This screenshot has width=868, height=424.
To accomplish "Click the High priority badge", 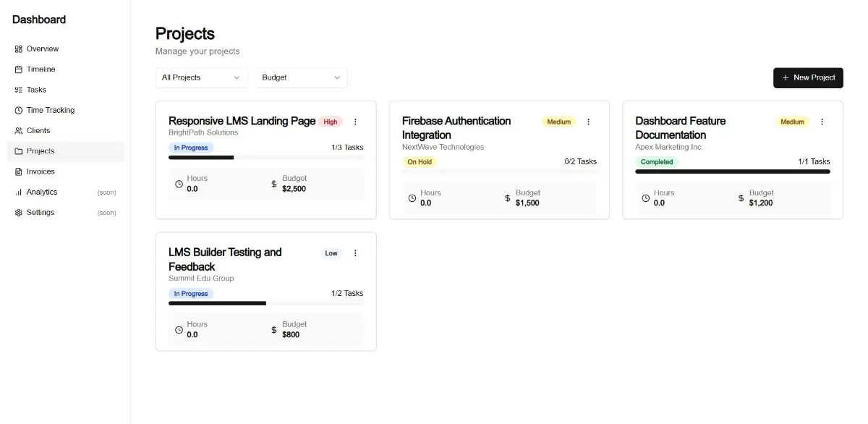I will (331, 122).
